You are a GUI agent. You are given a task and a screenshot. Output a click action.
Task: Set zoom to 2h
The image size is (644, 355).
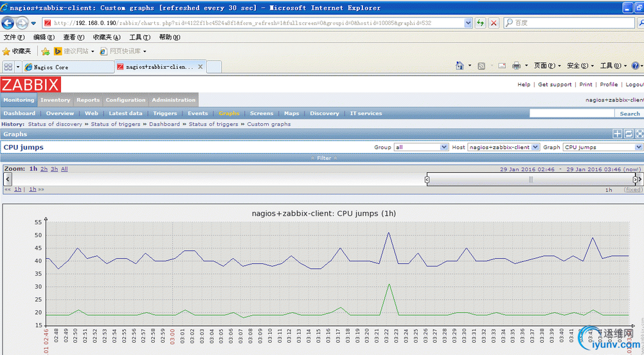pos(44,169)
